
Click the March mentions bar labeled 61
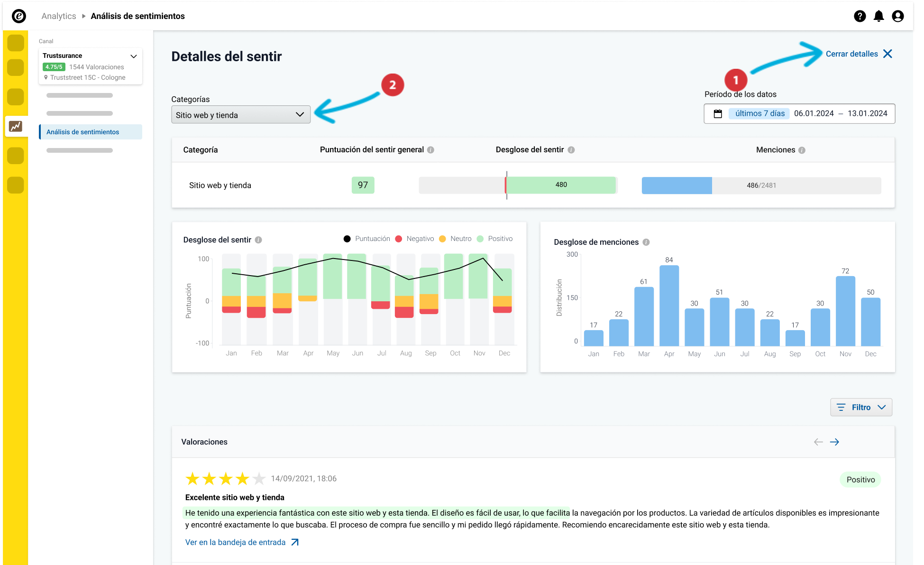coord(644,316)
